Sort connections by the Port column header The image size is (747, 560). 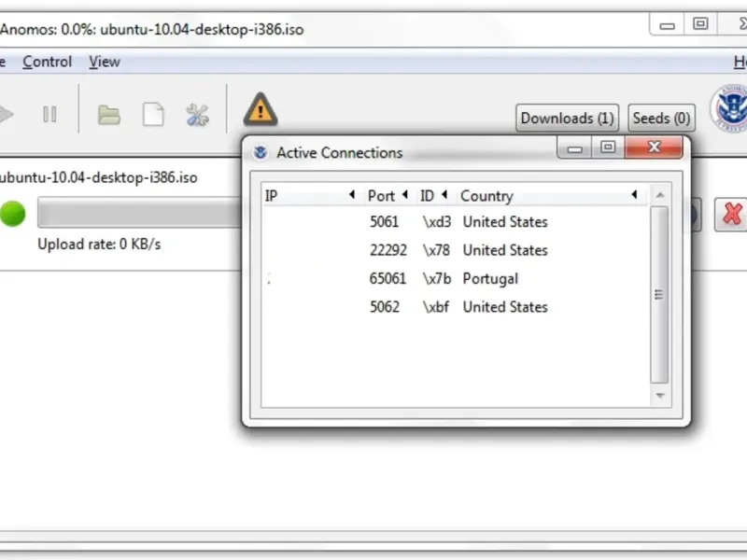click(388, 196)
